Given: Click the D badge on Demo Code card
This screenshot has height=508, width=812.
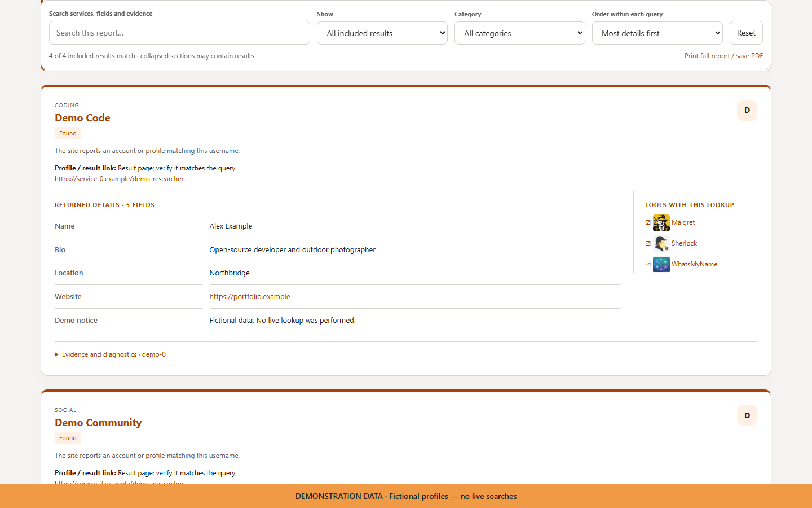Looking at the screenshot, I should coord(747,111).
